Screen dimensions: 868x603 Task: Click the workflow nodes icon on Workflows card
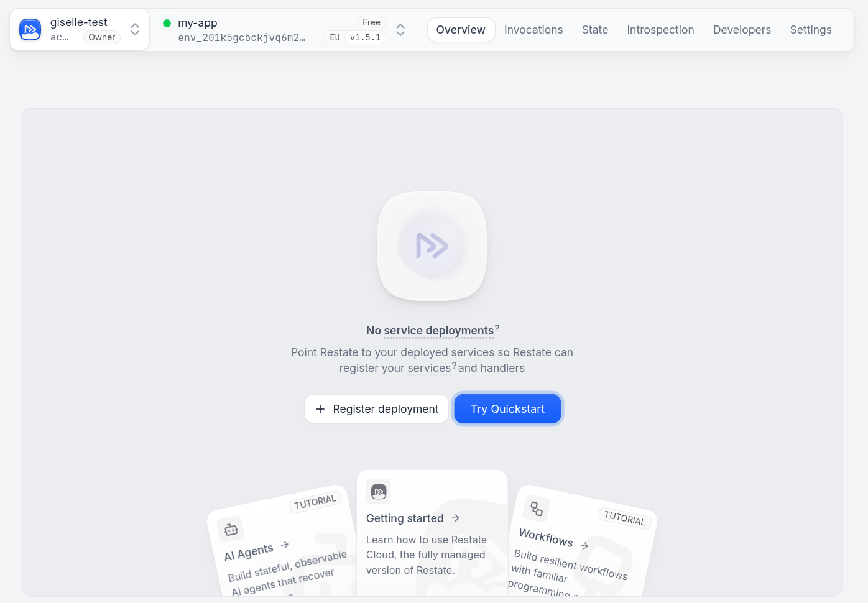click(536, 509)
